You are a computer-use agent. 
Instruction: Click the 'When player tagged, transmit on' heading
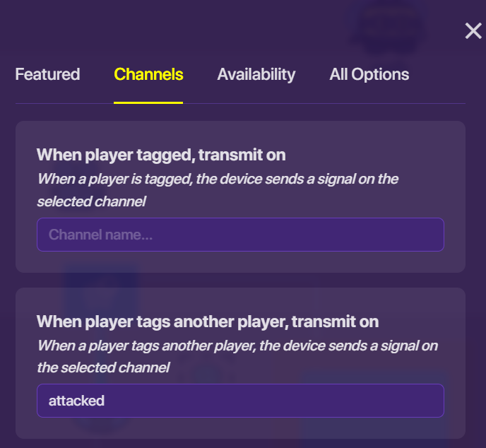point(161,155)
